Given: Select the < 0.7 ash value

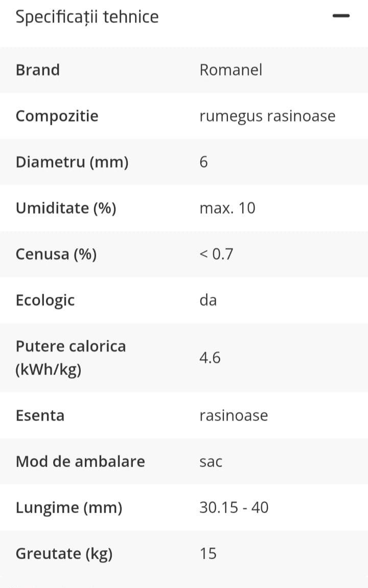Looking at the screenshot, I should pos(216,254).
